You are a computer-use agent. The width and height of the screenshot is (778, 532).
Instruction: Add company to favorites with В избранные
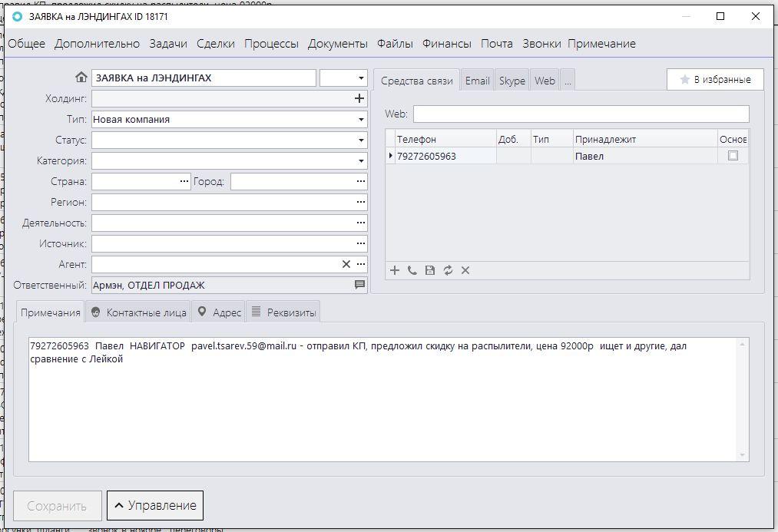tap(714, 80)
